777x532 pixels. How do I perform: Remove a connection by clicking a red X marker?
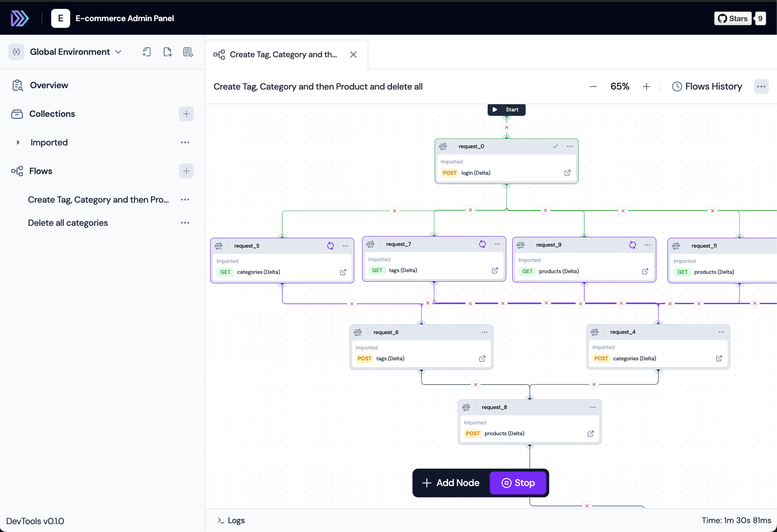506,127
